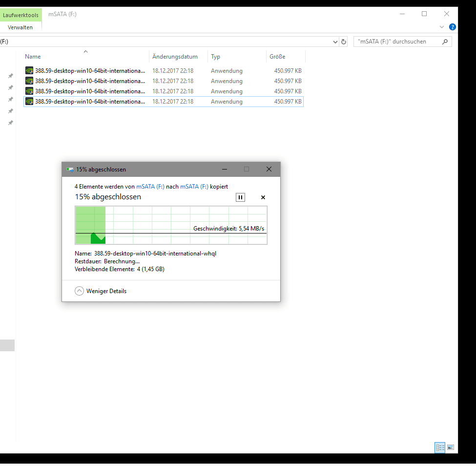The width and height of the screenshot is (476, 468).
Task: Click third pin icon in navigation pane
Action: click(11, 99)
